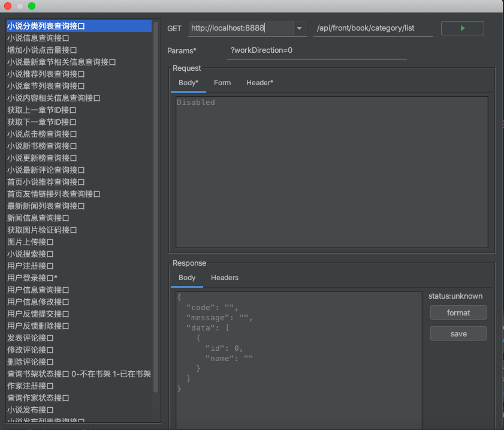This screenshot has height=430, width=504.
Task: Click the save button
Action: tap(458, 334)
